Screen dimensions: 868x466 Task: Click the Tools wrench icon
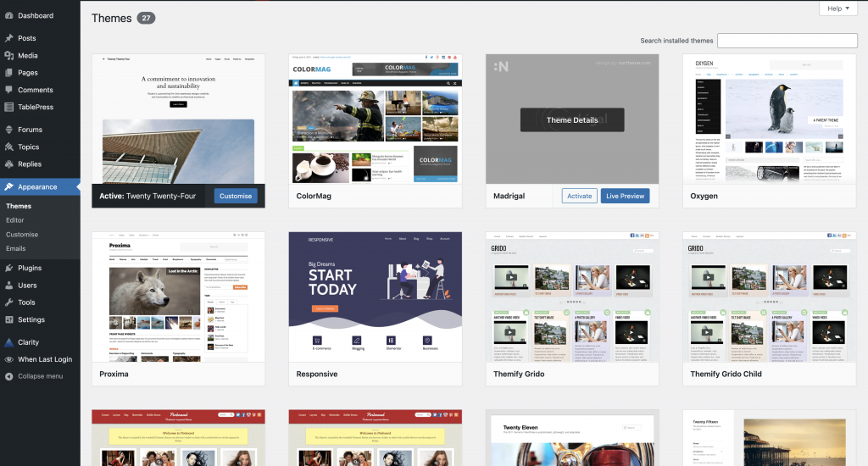(8, 302)
